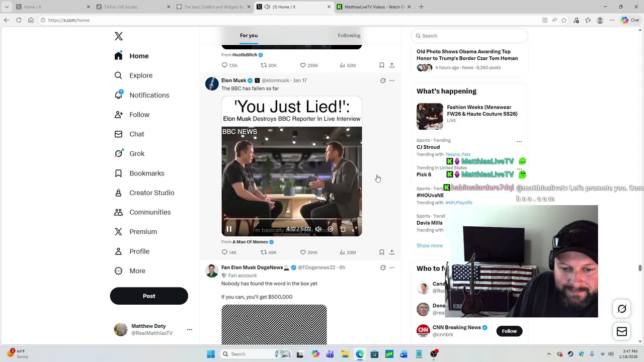This screenshot has height=362, width=644.
Task: Open the Grok page from the sidebar
Action: (130, 154)
